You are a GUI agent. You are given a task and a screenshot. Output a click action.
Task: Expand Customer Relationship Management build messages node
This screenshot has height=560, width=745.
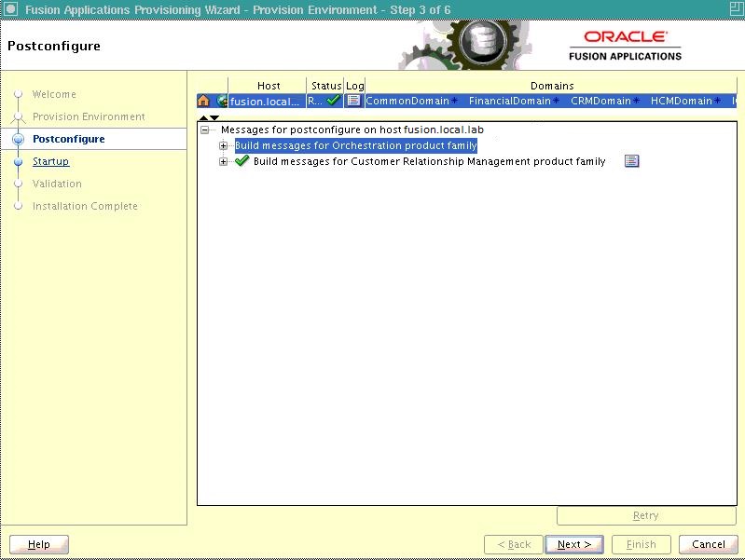pyautogui.click(x=223, y=161)
